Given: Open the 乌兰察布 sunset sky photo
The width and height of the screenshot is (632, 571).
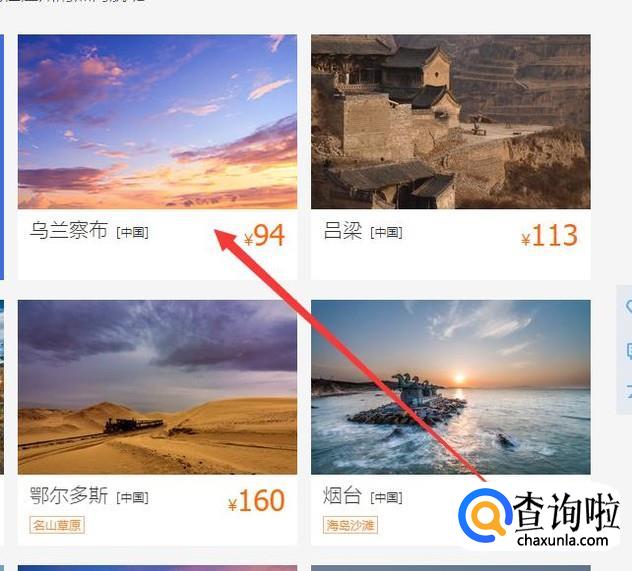Looking at the screenshot, I should point(157,122).
